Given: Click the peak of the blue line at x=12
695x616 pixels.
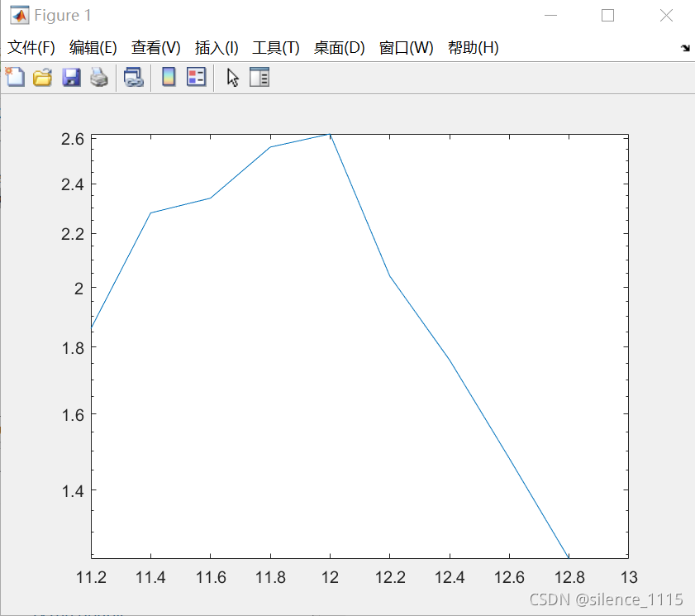Looking at the screenshot, I should (x=330, y=134).
